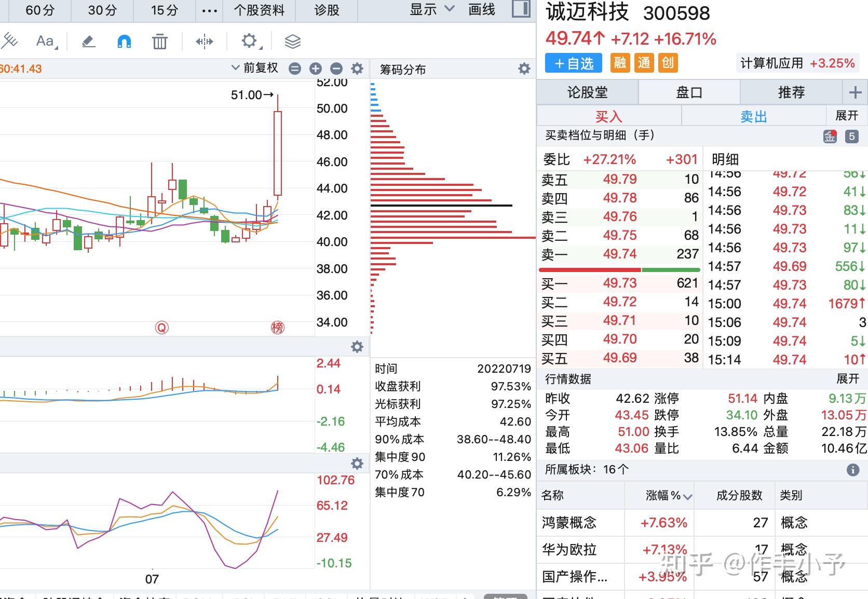868x599 pixels.
Task: Click the layers stack icon
Action: pos(293,42)
